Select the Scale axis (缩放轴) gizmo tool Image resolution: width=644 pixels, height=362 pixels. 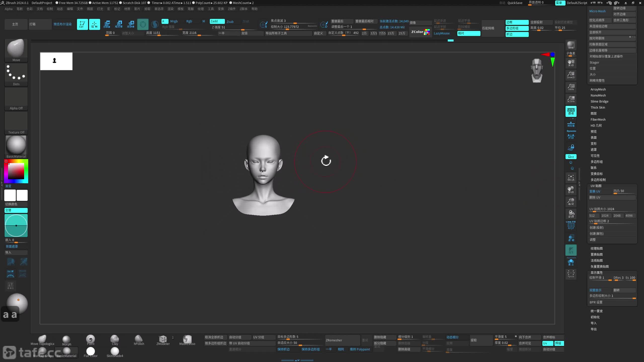tap(119, 24)
